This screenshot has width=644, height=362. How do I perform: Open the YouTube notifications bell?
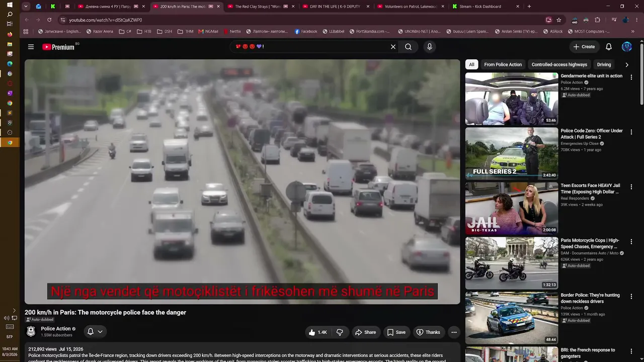pyautogui.click(x=609, y=47)
